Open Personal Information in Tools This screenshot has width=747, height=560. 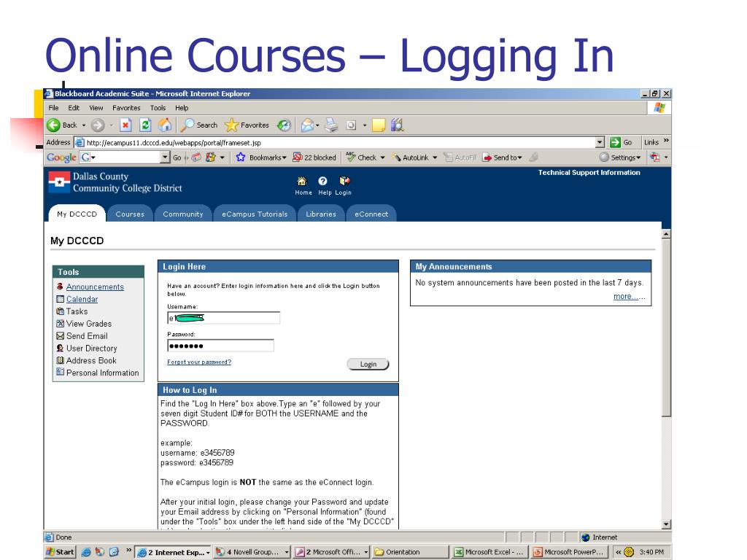102,373
